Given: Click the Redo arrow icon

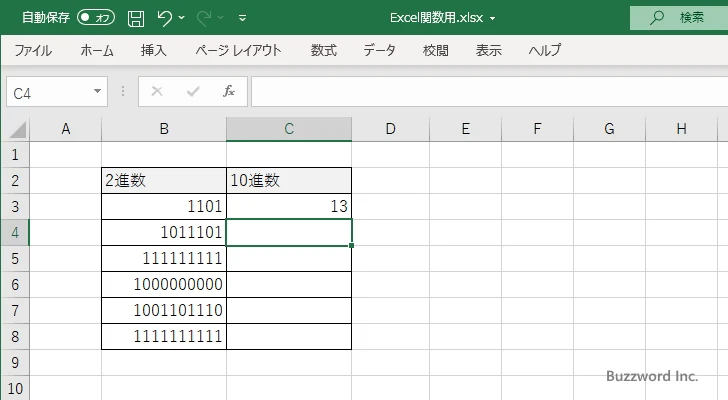Looking at the screenshot, I should pyautogui.click(x=204, y=18).
